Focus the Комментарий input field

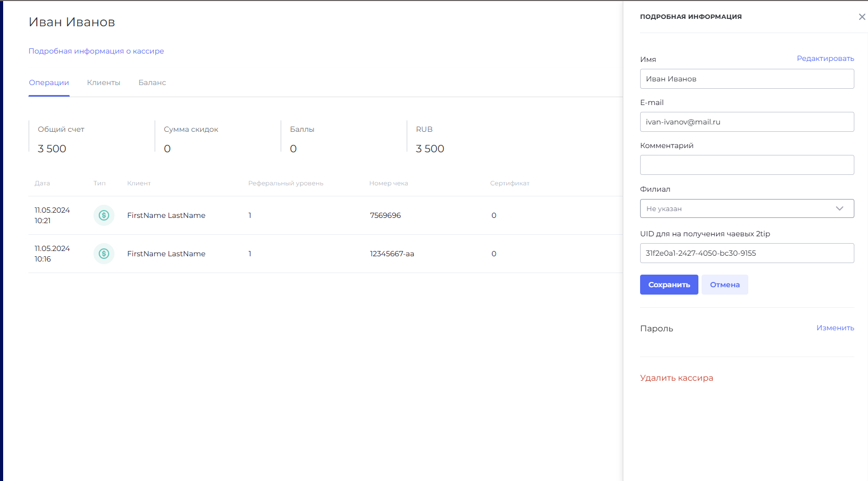(747, 165)
